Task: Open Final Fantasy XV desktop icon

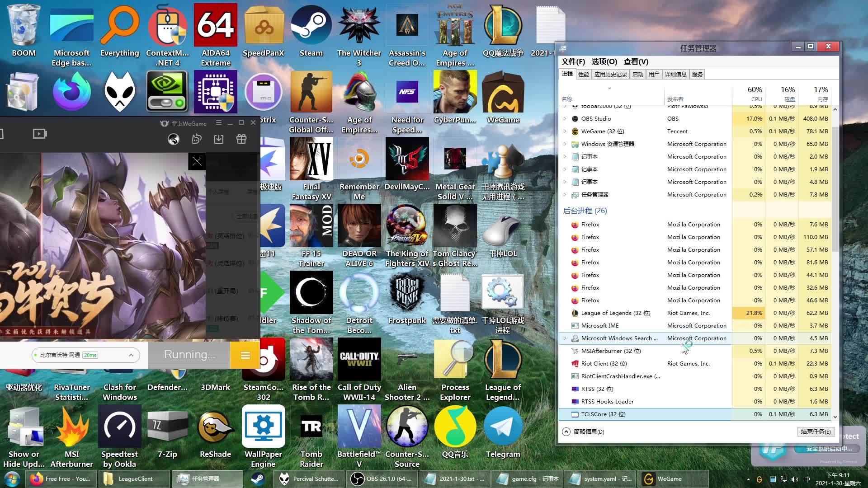Action: point(311,169)
